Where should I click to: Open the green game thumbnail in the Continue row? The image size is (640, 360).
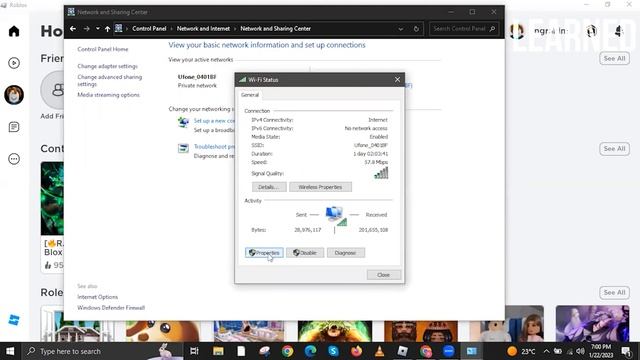[x=52, y=198]
